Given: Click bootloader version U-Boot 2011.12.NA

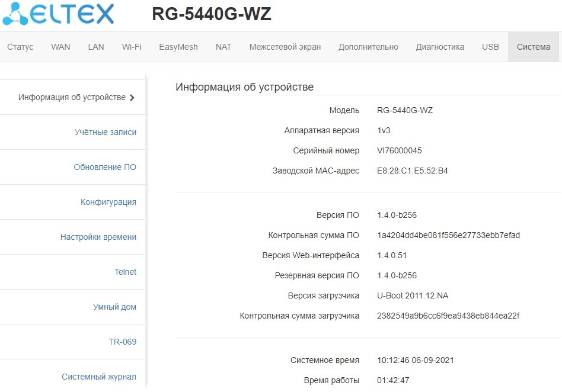Looking at the screenshot, I should coord(413,295).
